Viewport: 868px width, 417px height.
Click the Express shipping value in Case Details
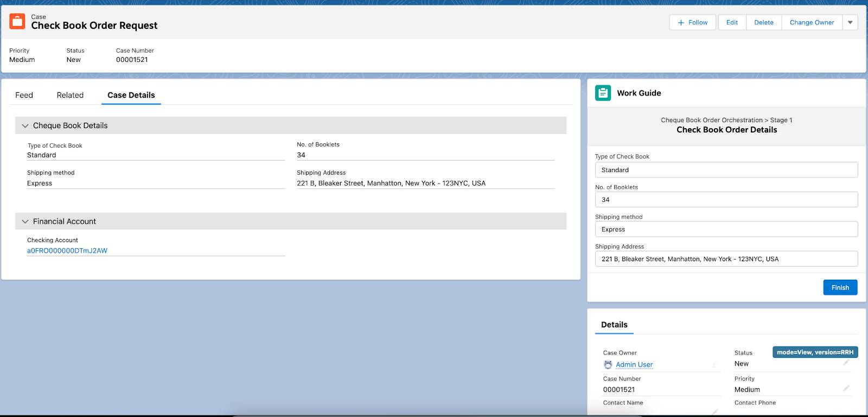pyautogui.click(x=40, y=184)
